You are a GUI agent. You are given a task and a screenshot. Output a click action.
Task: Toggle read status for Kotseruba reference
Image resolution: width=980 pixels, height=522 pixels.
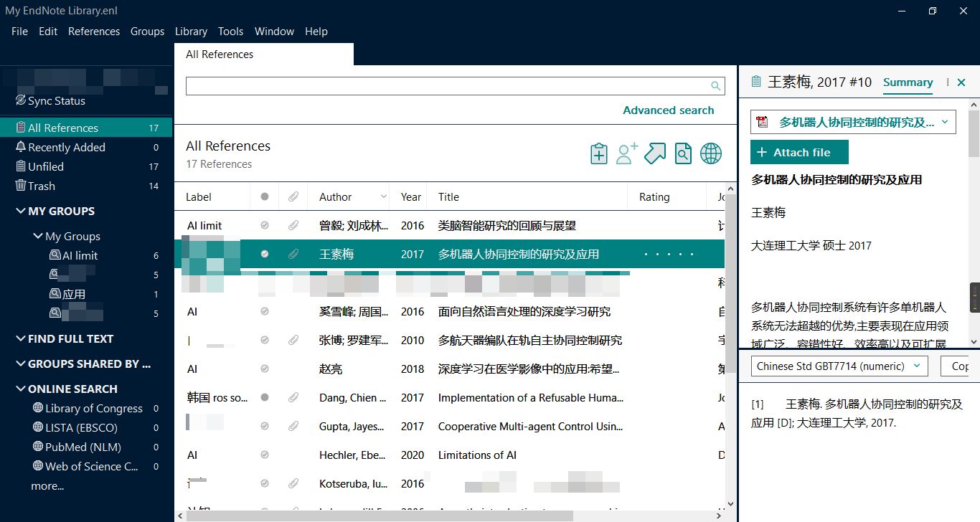[x=265, y=483]
